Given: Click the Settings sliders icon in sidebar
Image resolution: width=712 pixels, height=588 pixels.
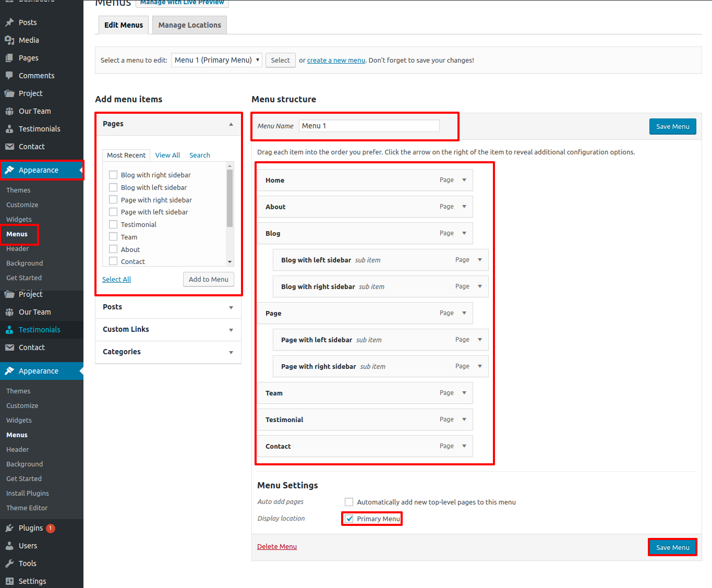Looking at the screenshot, I should [x=9, y=581].
